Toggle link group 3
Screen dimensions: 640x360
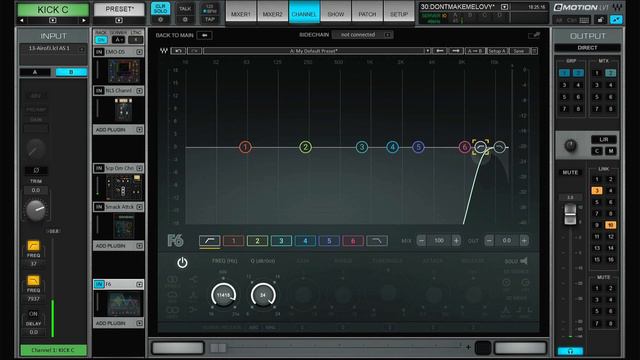coord(596,191)
